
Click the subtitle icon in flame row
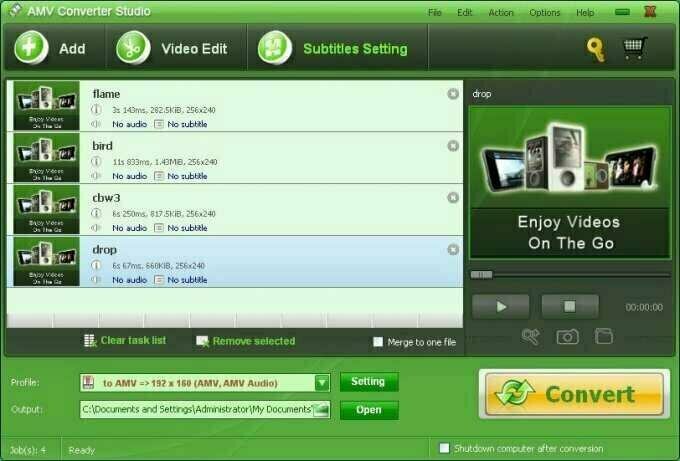(x=159, y=124)
